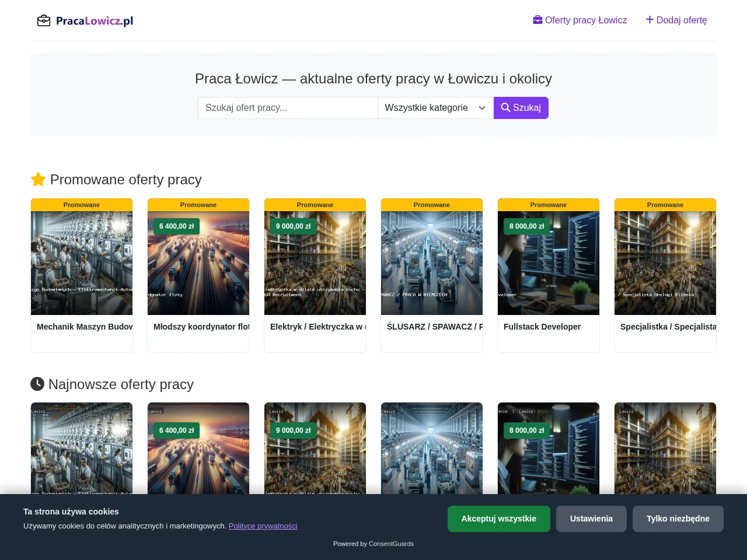Click the plus icon next to Dodaj ofertę
747x560 pixels.
click(x=650, y=20)
